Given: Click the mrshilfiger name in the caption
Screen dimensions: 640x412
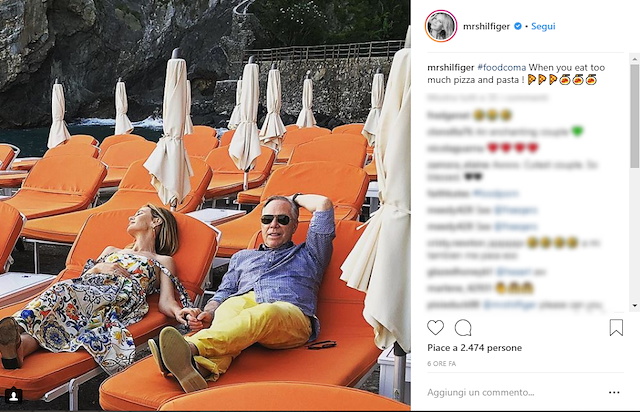Looking at the screenshot, I should click(451, 67).
